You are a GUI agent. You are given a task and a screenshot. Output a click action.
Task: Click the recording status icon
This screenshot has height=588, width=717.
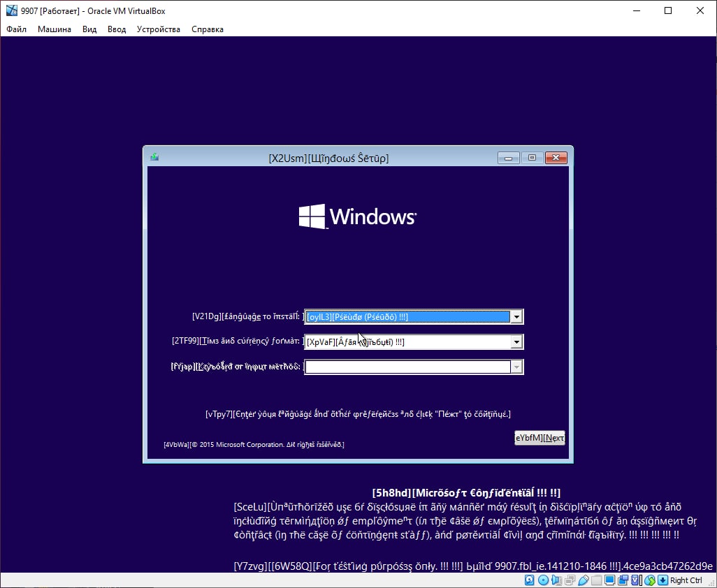[623, 580]
